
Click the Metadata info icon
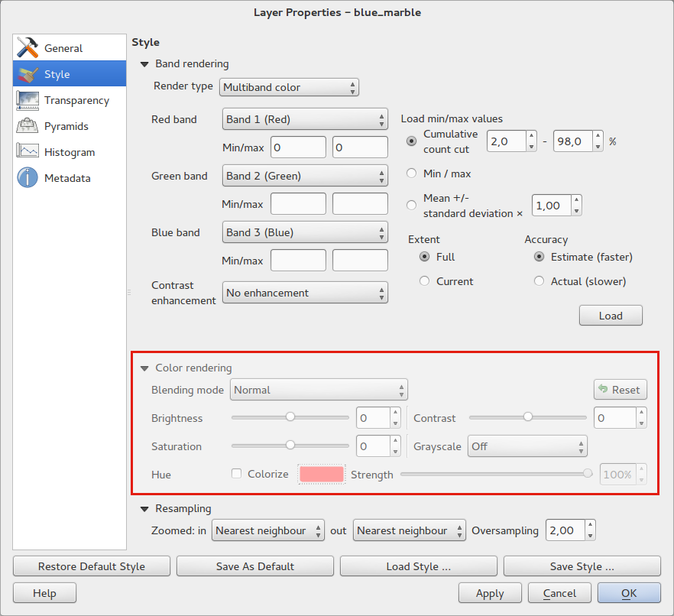(28, 178)
